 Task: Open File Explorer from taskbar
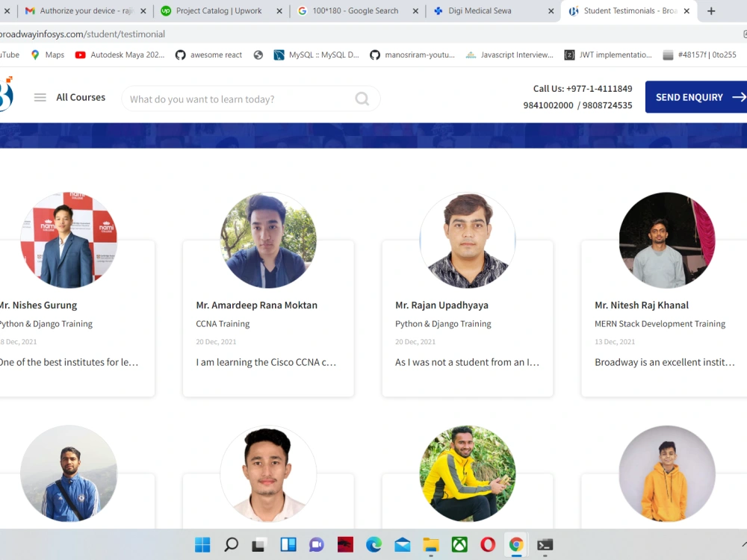(431, 544)
